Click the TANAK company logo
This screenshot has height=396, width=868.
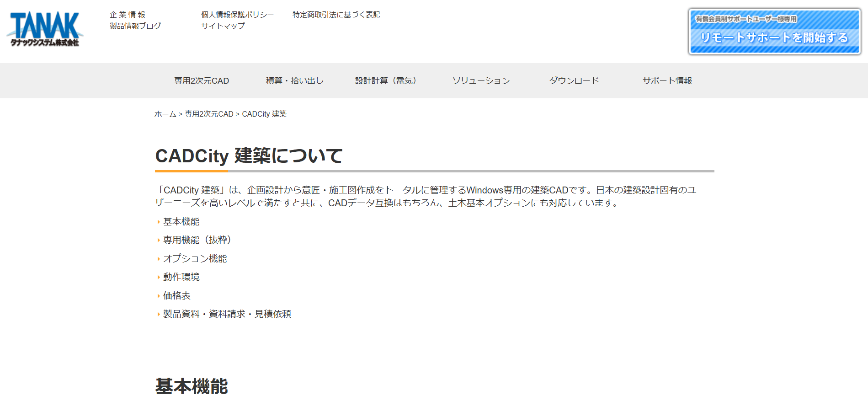tap(45, 29)
